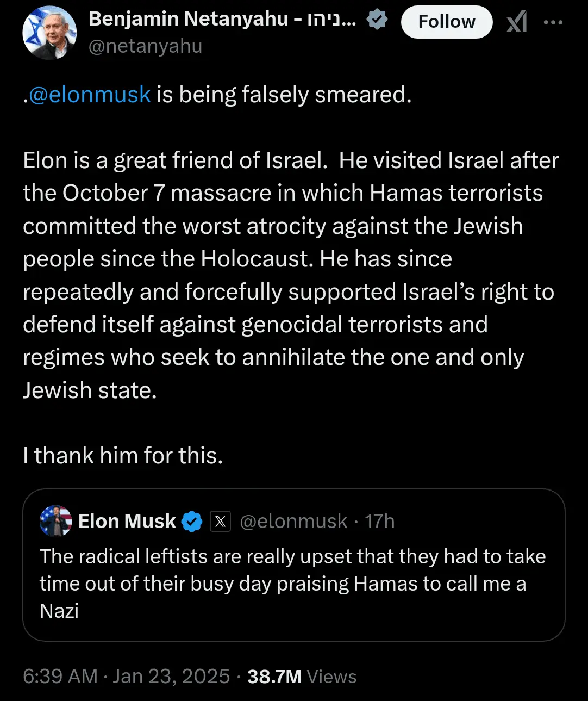Click Elon Musk's avatar in the quoted post
588x701 pixels.
tap(56, 521)
